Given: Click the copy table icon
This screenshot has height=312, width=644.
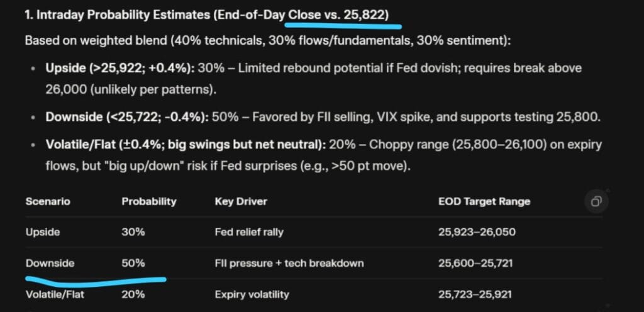Looking at the screenshot, I should pos(596,202).
